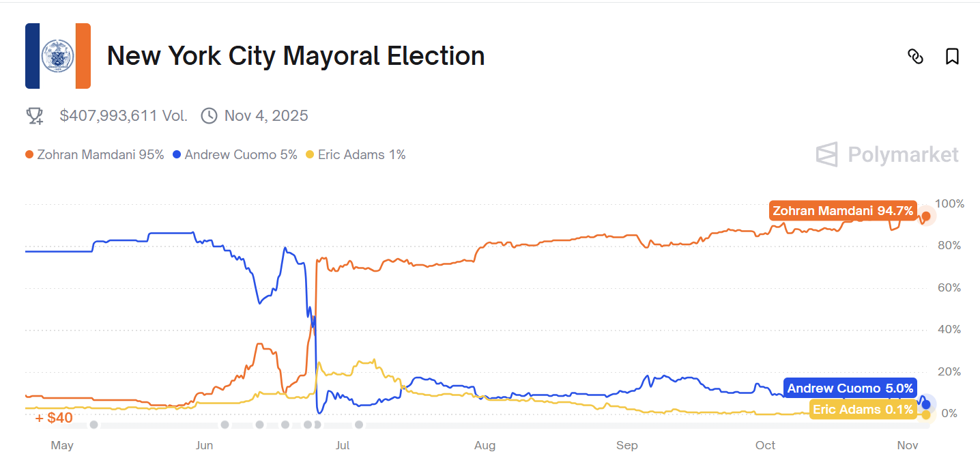Toggle the Zohran Mamdani 95% legend entry
The image size is (980, 467).
[95, 155]
